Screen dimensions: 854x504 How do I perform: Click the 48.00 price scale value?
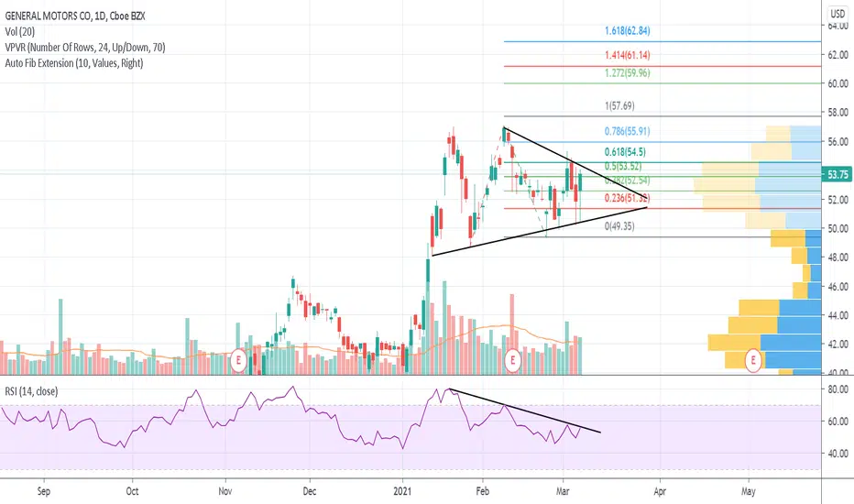tap(838, 257)
